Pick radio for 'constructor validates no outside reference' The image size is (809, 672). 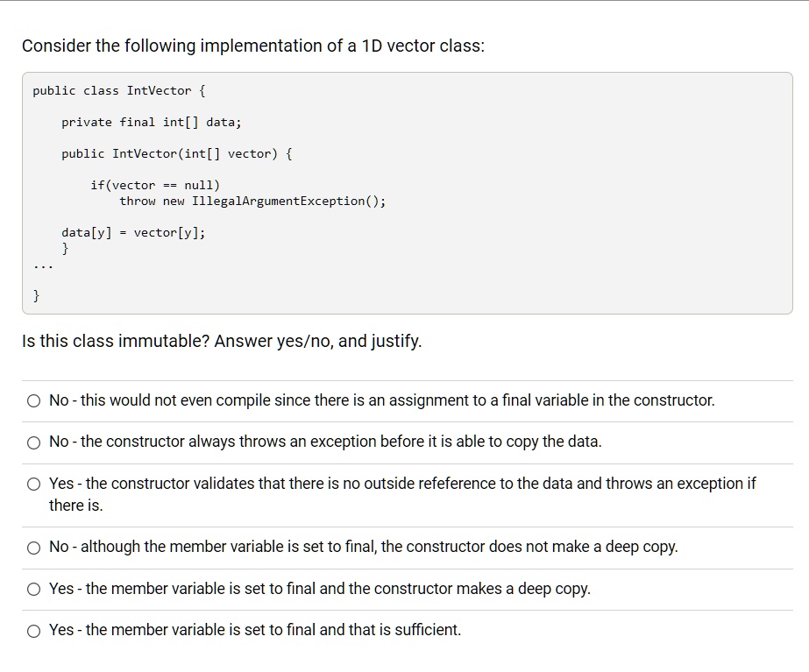pyautogui.click(x=33, y=484)
